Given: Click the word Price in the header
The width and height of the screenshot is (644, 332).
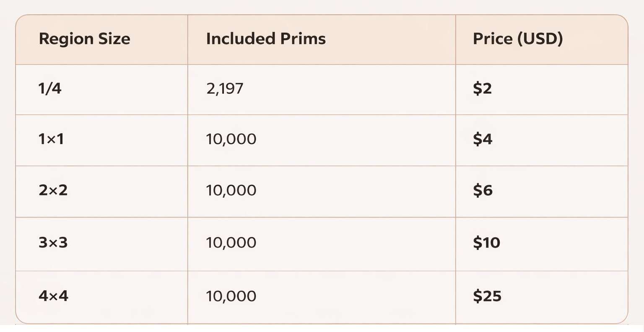Looking at the screenshot, I should click(492, 39).
